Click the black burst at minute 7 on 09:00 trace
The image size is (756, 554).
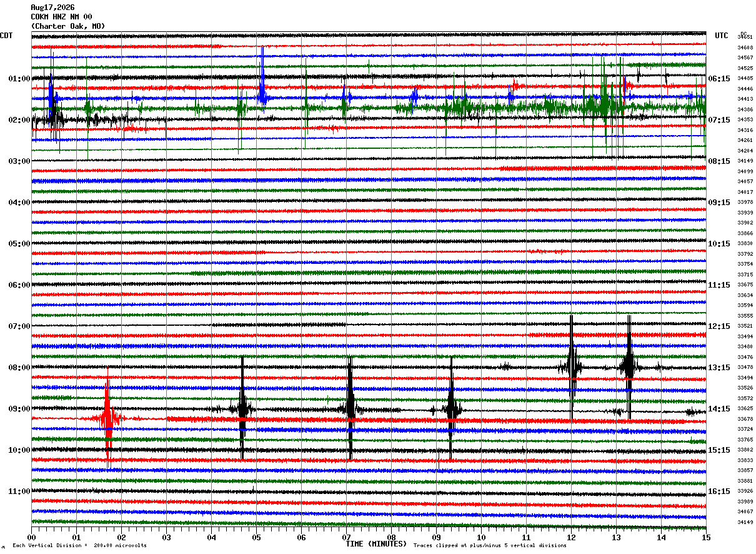351,408
